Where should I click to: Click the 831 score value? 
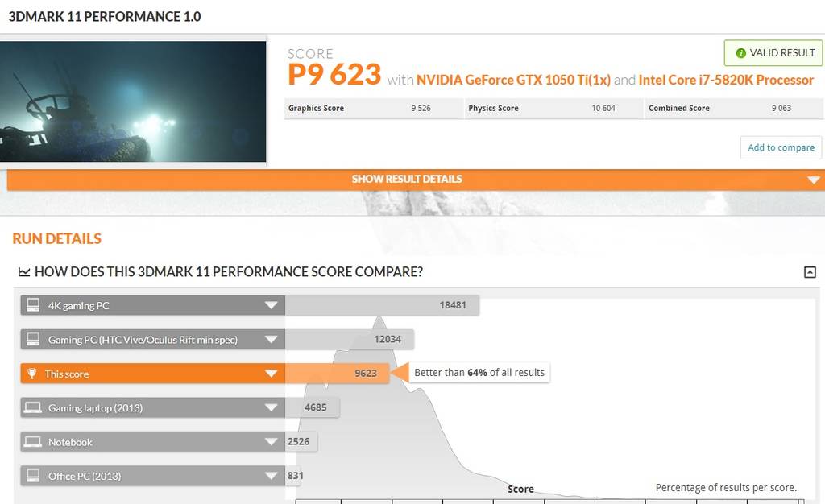[x=295, y=476]
